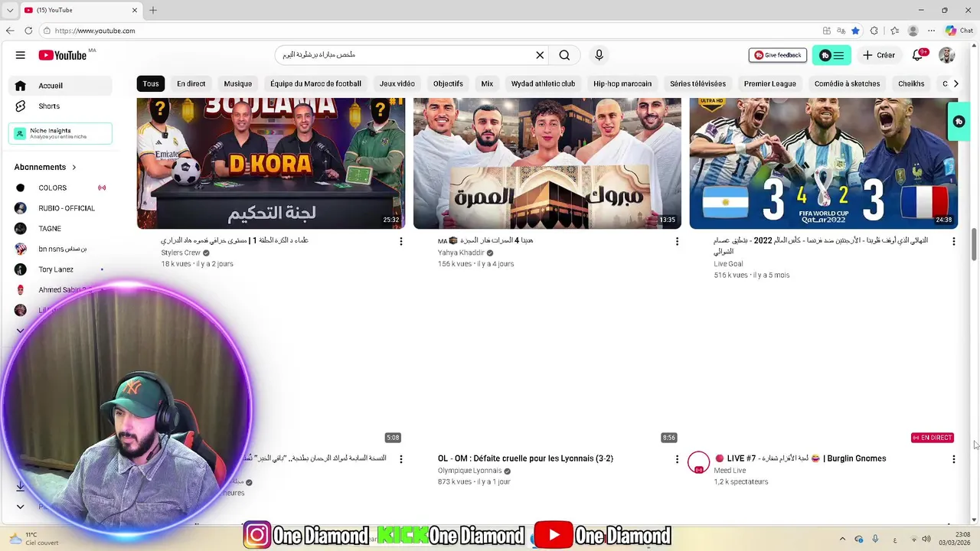Open OL - OM Défaite cruelle video title
980x551 pixels.
525,458
